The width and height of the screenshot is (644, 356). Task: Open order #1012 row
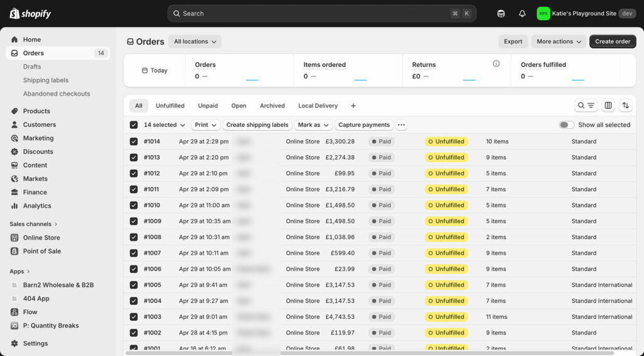coord(379,173)
